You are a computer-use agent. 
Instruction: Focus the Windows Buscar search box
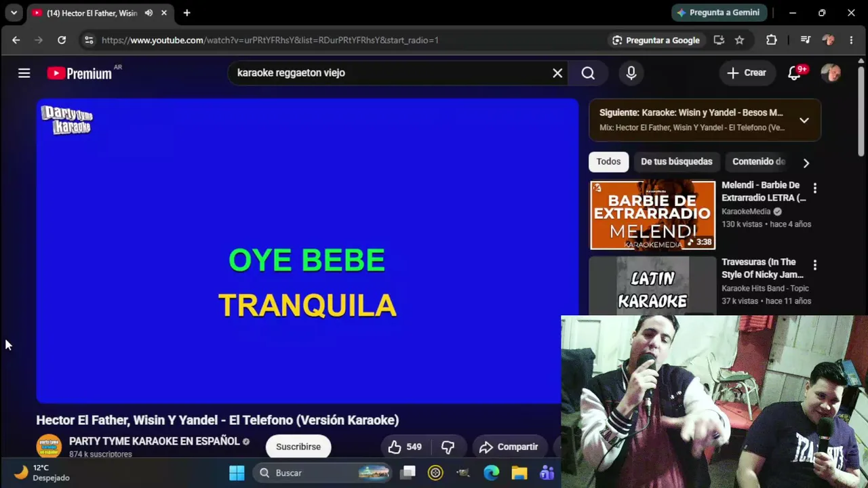[x=323, y=473]
